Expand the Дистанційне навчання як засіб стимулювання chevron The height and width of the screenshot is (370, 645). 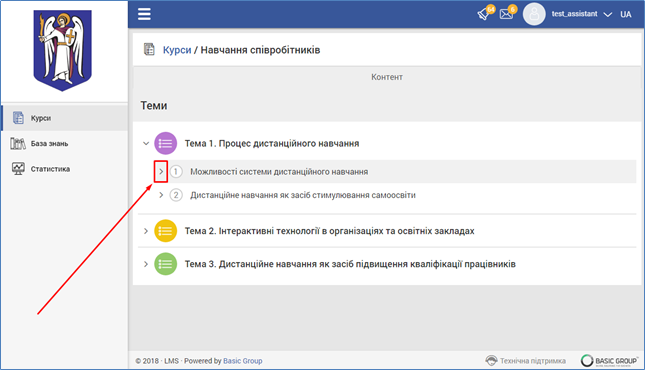pos(161,195)
